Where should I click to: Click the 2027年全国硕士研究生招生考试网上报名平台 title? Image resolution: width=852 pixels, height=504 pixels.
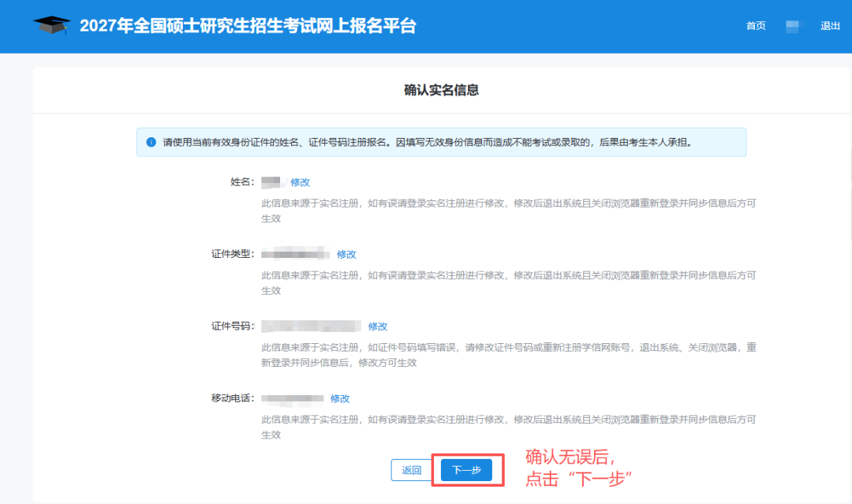coord(248,25)
